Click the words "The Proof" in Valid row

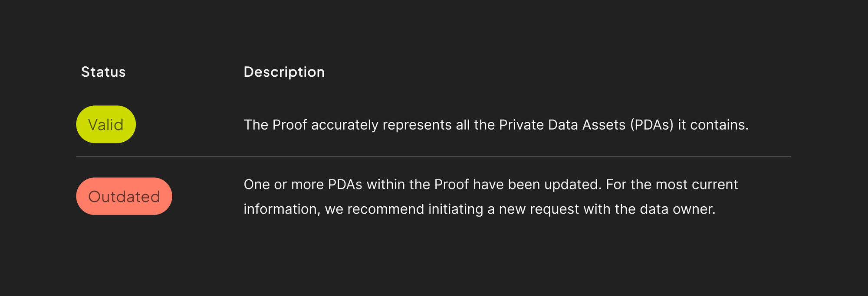coord(275,125)
